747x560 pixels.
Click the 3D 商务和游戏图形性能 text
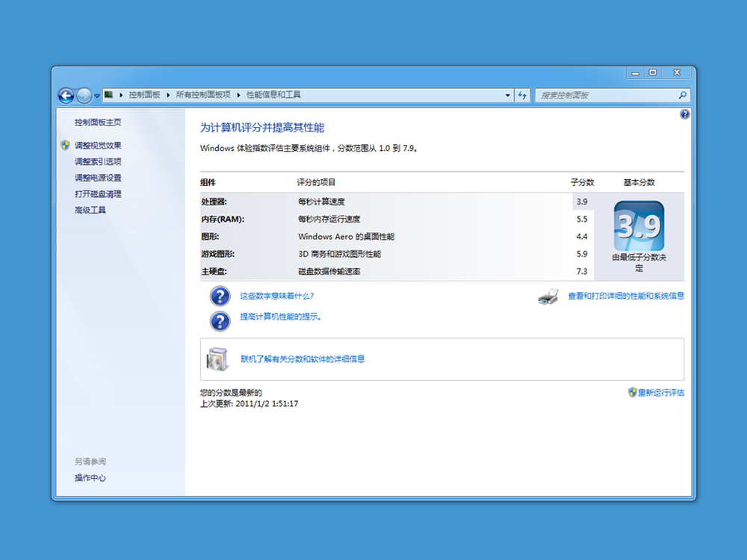coord(340,255)
